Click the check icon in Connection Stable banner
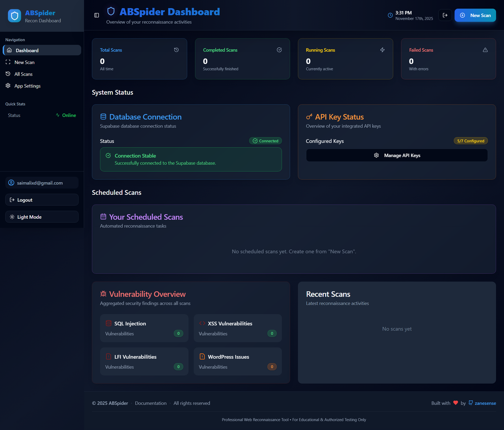The image size is (504, 430). pos(108,156)
